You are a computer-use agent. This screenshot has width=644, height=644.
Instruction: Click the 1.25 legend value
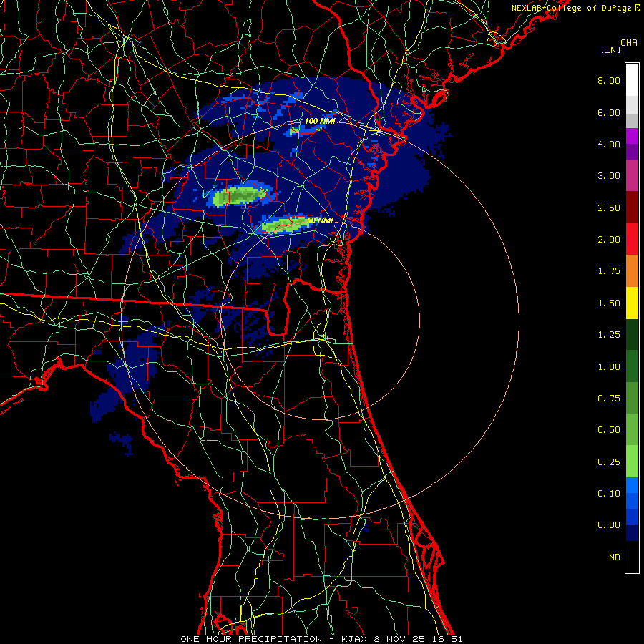click(609, 335)
